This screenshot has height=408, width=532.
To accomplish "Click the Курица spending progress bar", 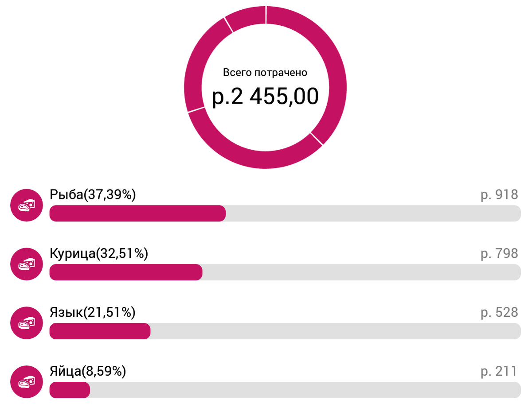I will point(285,272).
